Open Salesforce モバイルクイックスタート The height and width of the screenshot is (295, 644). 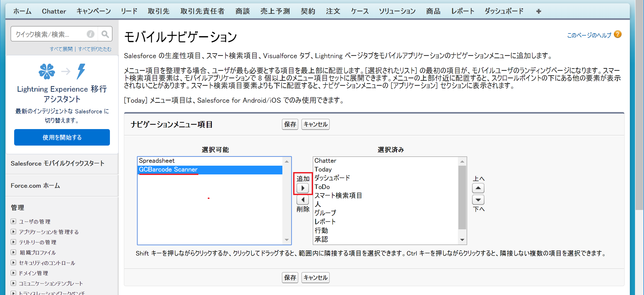(58, 163)
